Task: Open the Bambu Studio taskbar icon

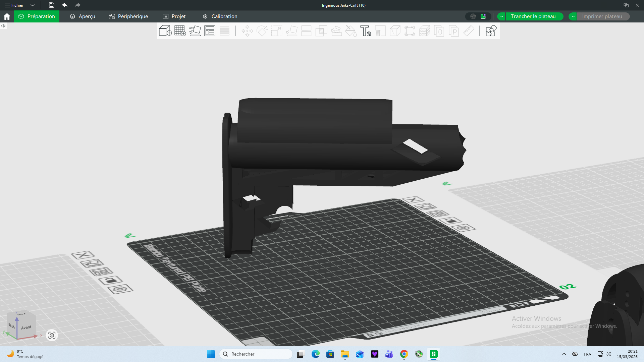Action: pos(434,354)
